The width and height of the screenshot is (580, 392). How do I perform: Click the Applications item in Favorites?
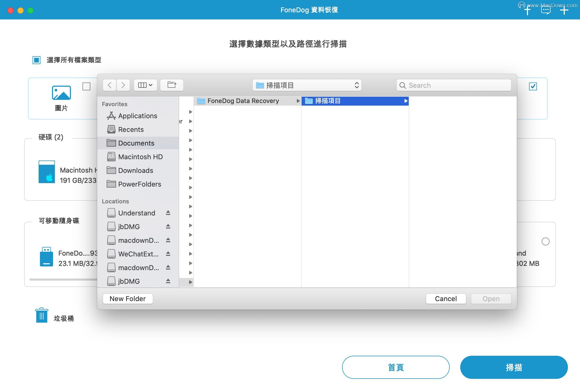pos(137,116)
